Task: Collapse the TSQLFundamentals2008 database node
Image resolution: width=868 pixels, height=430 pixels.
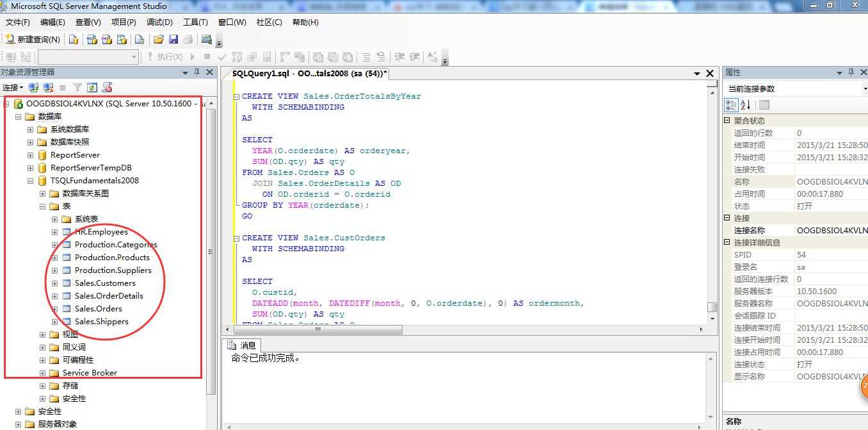Action: [30, 181]
